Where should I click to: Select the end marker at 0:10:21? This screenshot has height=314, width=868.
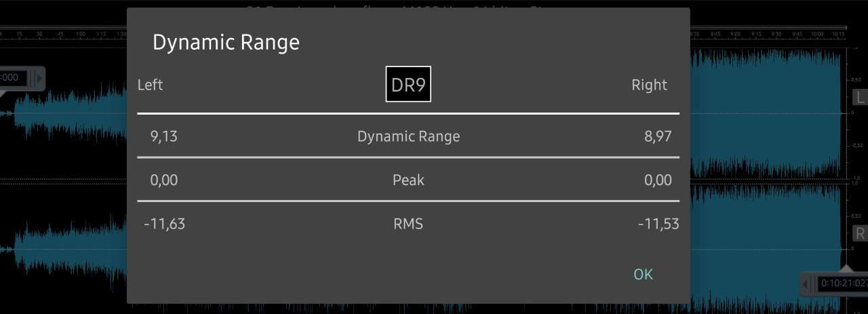[846, 269]
